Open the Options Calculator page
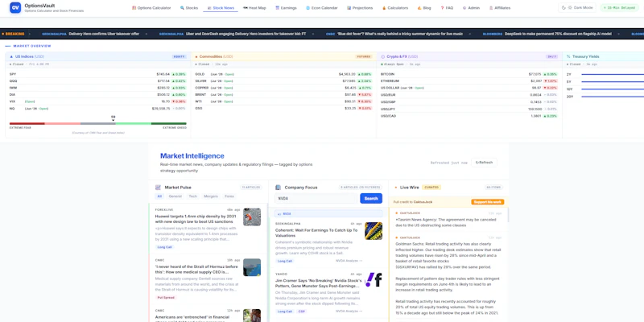This screenshot has width=644, height=322. (x=151, y=8)
